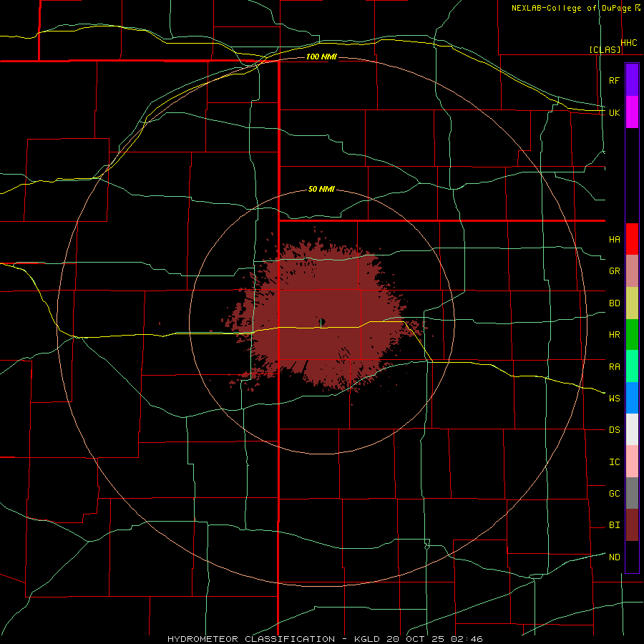This screenshot has height=644, width=644.
Task: Click the DS legend label
Action: pyautogui.click(x=614, y=430)
